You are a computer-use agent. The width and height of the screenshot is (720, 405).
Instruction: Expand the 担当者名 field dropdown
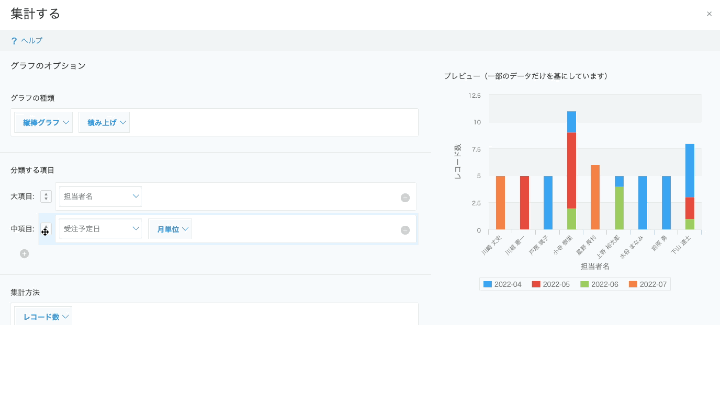[100, 197]
